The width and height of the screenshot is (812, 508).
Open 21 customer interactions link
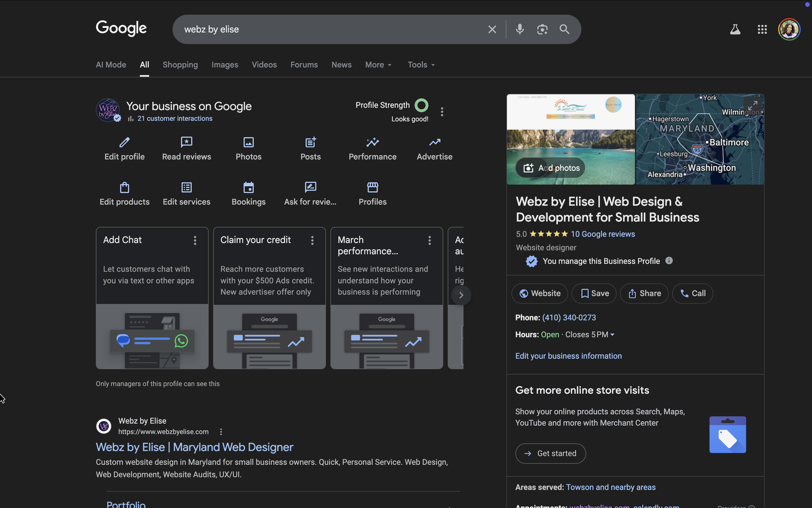[175, 119]
